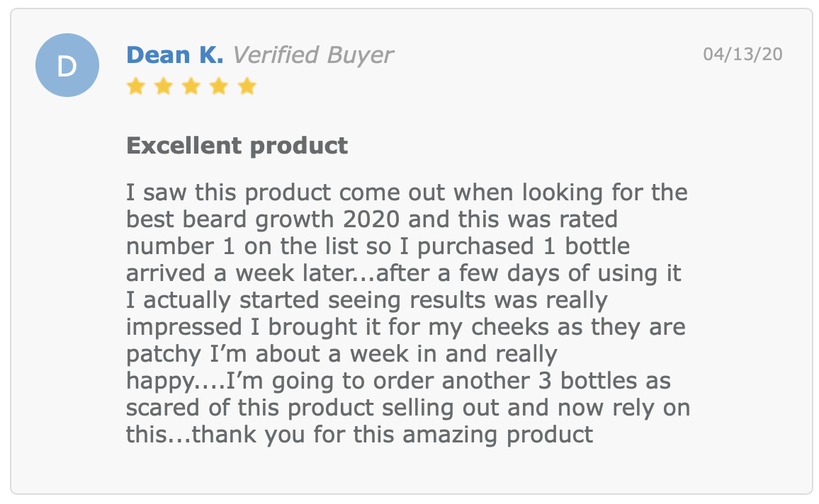The width and height of the screenshot is (819, 504).
Task: Click the "Excellent product" review title
Action: click(237, 146)
